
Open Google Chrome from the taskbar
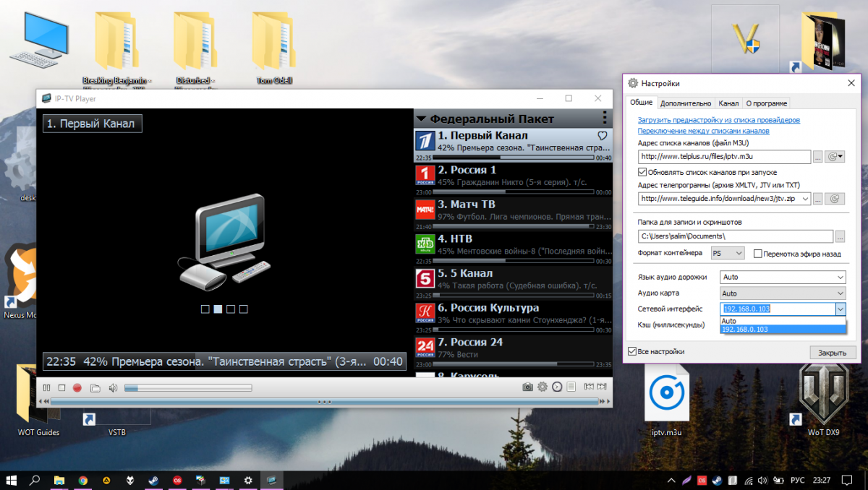point(83,480)
